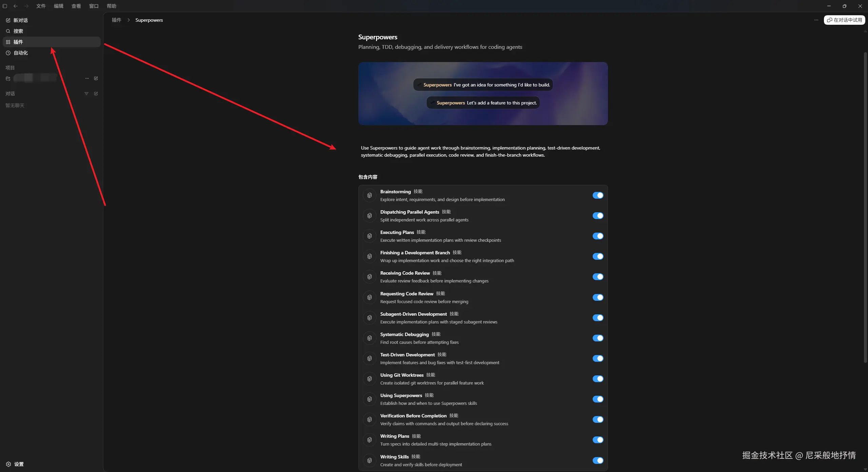Toggle Receiving Code Review skill
The image size is (868, 472).
598,277
